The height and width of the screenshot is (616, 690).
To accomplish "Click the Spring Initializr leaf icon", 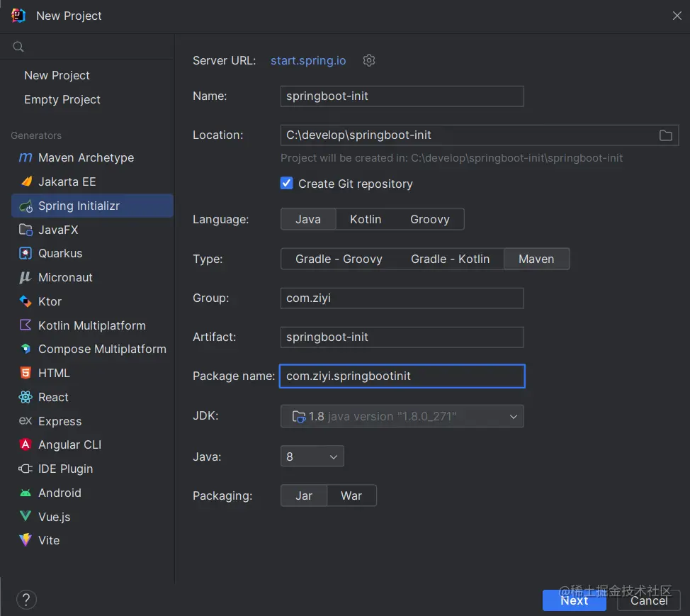I will [26, 206].
